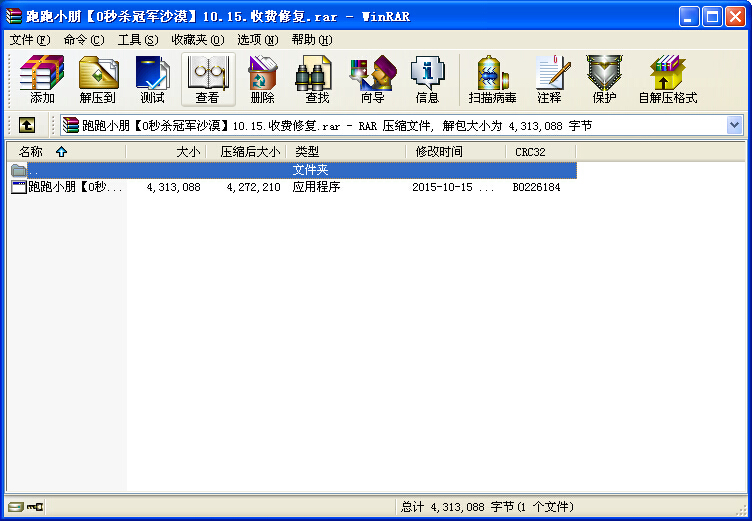
Task: Click the SFX (自解压格式) icon
Action: tap(668, 79)
